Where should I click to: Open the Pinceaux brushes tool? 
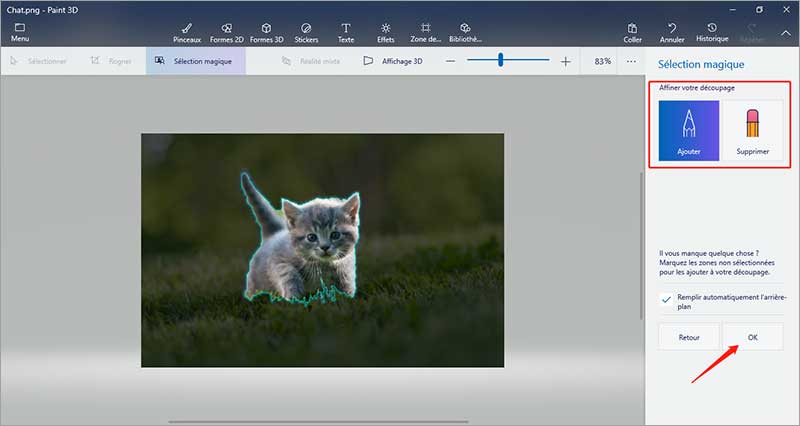click(x=187, y=32)
